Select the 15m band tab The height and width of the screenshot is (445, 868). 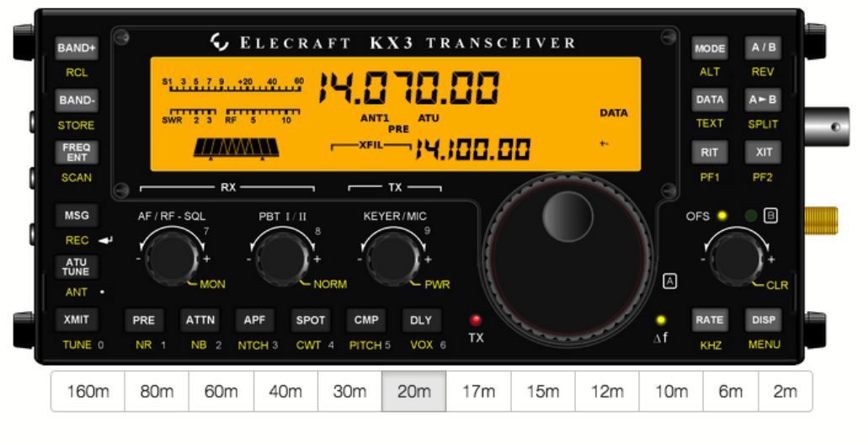click(x=543, y=391)
